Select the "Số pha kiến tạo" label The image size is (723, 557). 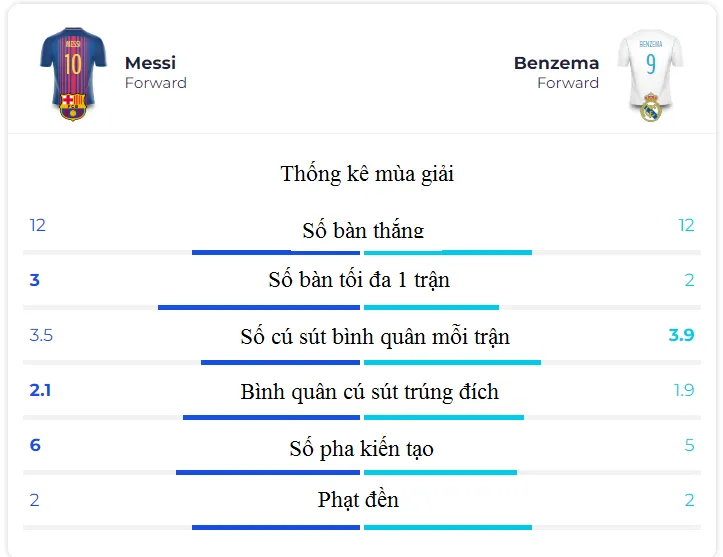click(x=362, y=448)
